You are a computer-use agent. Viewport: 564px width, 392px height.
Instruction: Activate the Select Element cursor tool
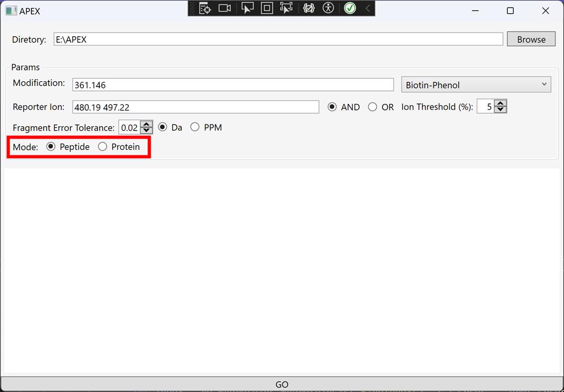tap(247, 8)
